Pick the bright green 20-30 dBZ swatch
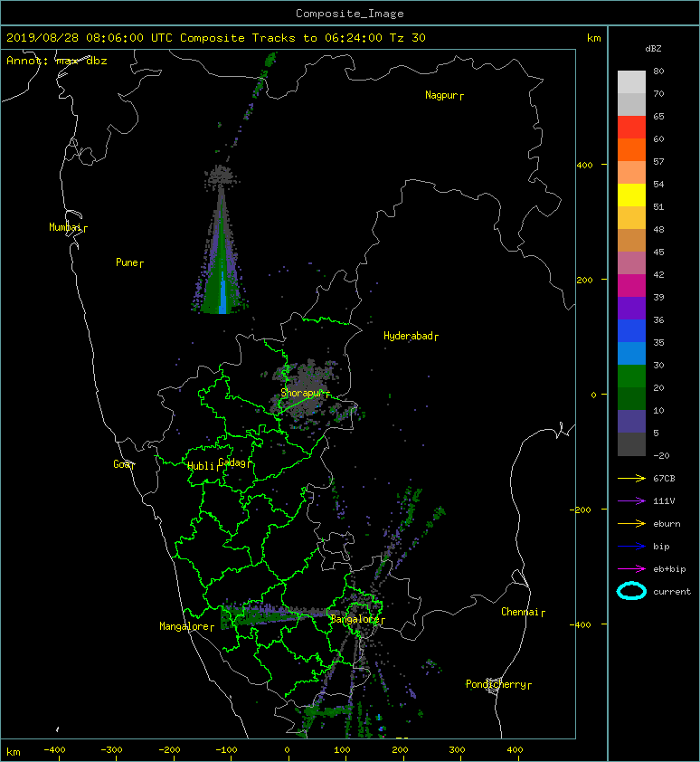The height and width of the screenshot is (762, 700). (x=631, y=376)
